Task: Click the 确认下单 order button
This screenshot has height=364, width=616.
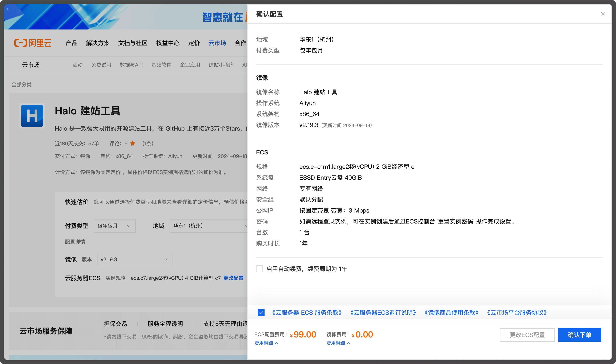Action: coord(580,335)
